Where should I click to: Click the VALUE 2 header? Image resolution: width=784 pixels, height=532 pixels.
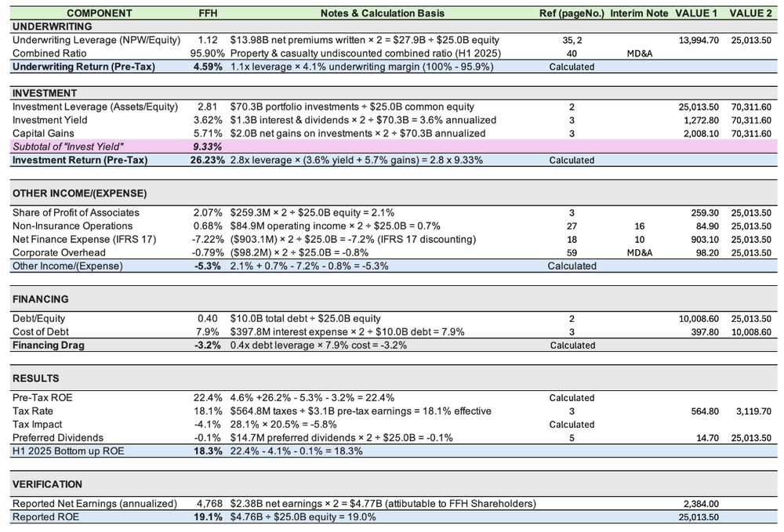750,13
